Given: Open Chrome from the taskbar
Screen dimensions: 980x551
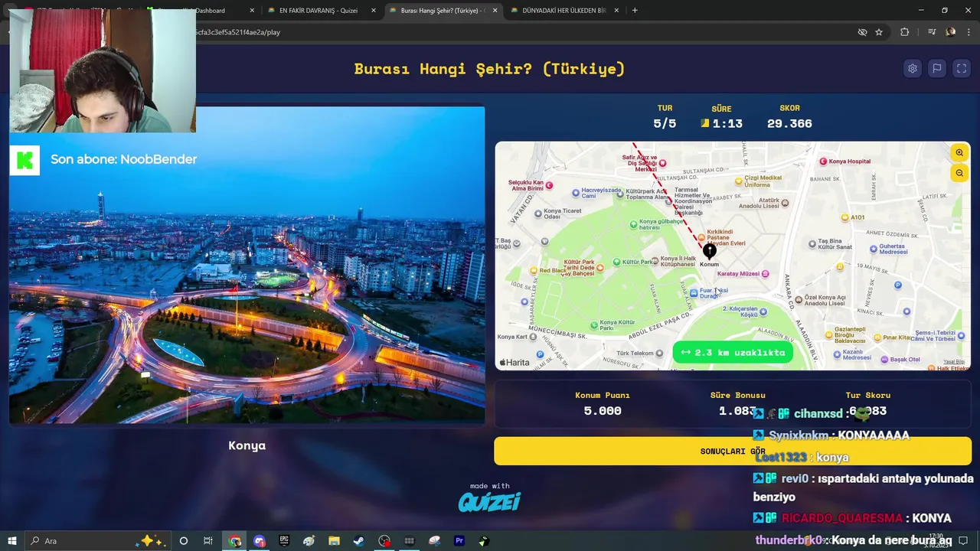Looking at the screenshot, I should [x=235, y=541].
